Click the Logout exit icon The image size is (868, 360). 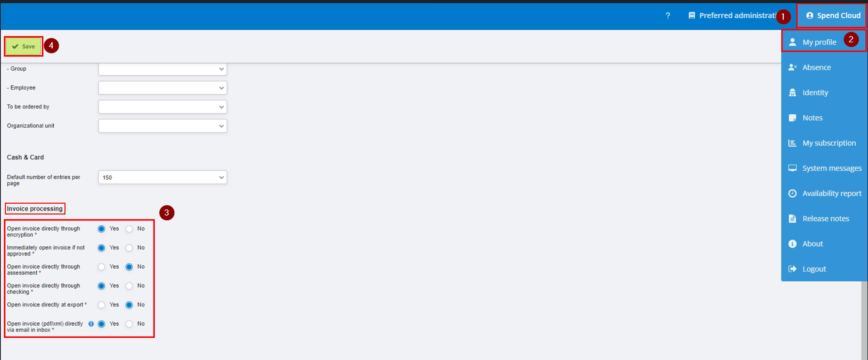[792, 269]
